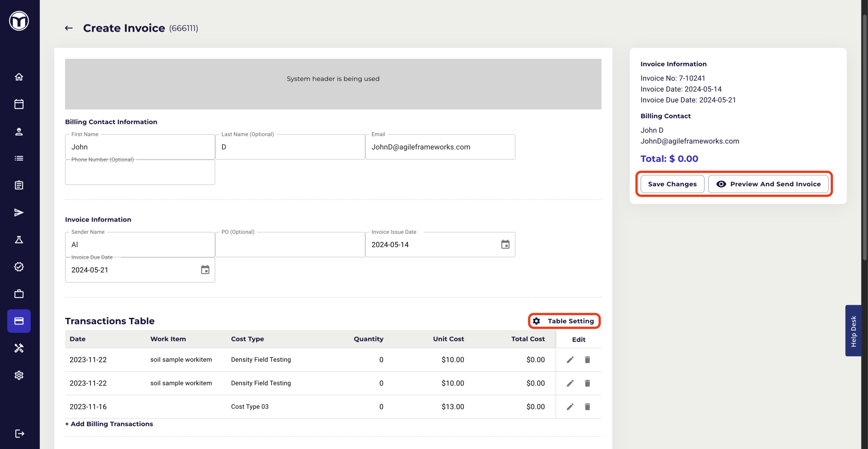Open the tools/hammer sidebar icon
Viewport: 868px width, 449px height.
(19, 348)
